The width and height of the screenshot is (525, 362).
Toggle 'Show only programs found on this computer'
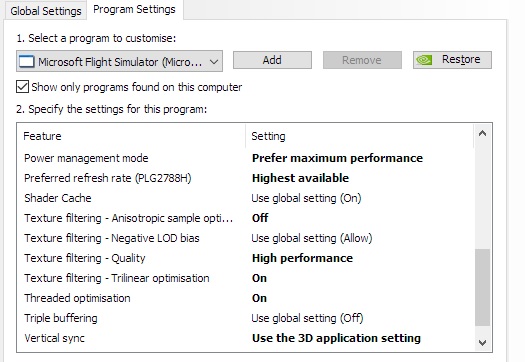(x=22, y=87)
